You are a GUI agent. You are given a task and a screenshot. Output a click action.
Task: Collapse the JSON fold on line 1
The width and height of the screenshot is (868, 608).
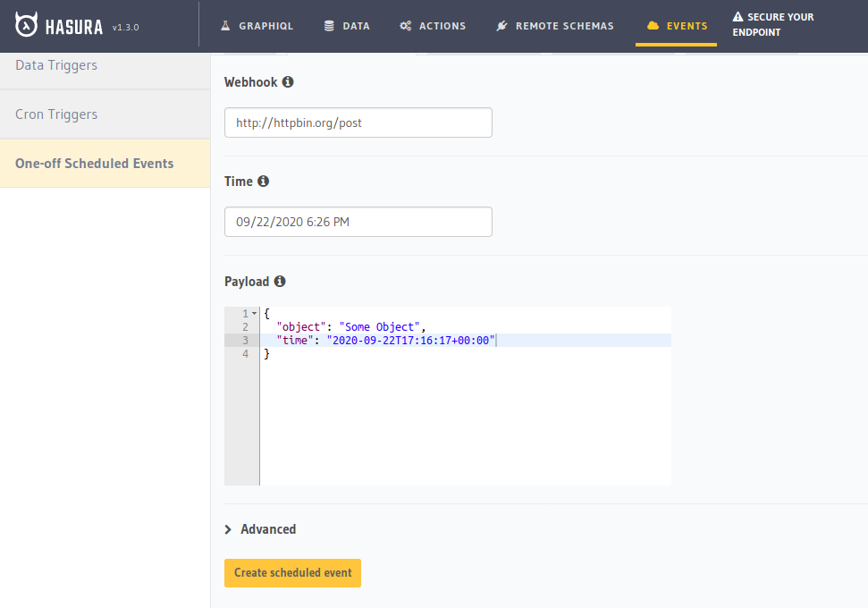[x=252, y=313]
